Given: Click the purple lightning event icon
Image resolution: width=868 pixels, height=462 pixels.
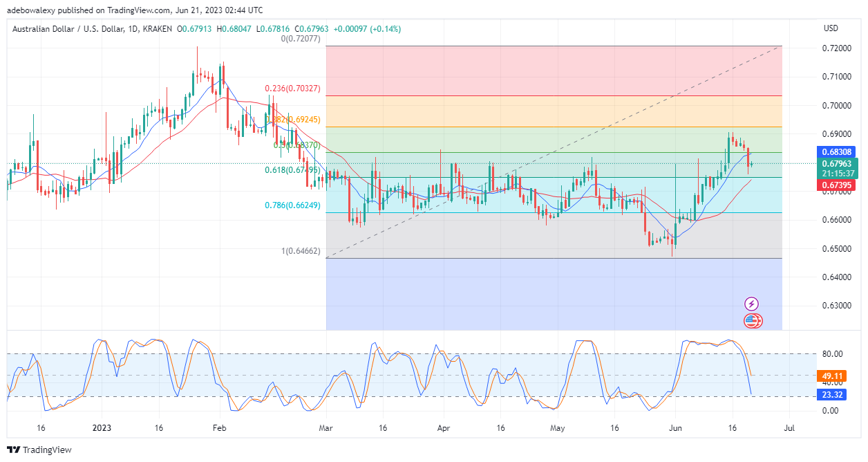Looking at the screenshot, I should point(752,304).
